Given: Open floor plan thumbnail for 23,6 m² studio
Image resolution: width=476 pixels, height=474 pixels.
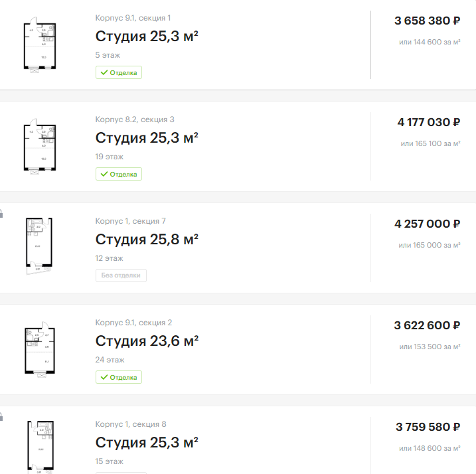Looking at the screenshot, I should pyautogui.click(x=41, y=351).
